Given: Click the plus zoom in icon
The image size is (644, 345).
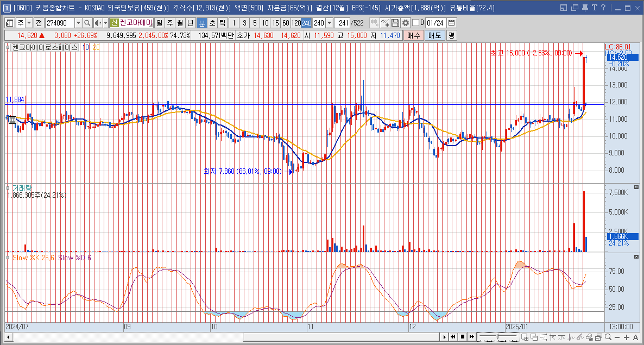Looking at the screenshot, I should 626,337.
